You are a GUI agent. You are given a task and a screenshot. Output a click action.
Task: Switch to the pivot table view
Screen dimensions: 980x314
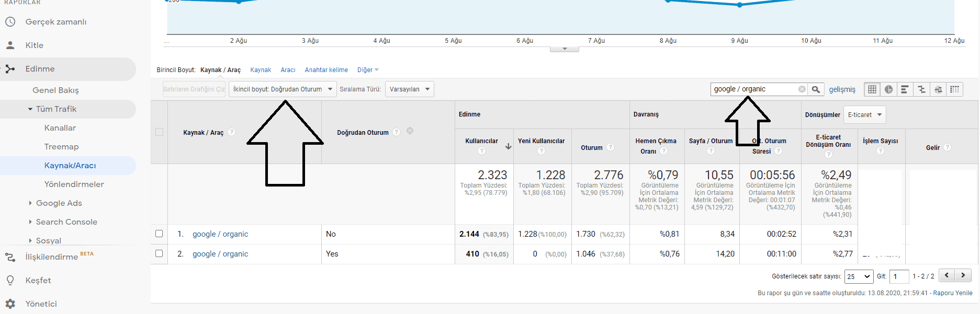[955, 89]
